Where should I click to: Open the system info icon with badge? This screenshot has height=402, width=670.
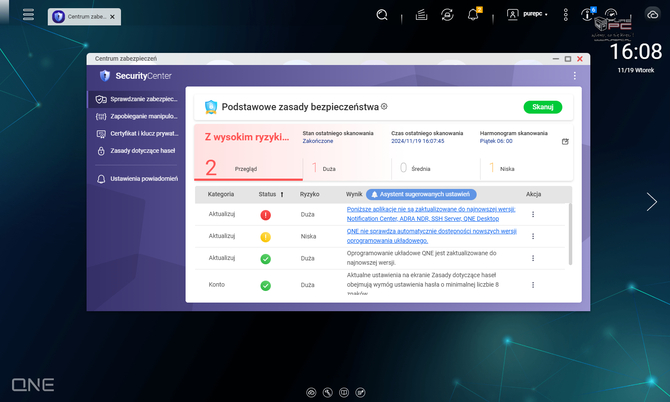[587, 15]
